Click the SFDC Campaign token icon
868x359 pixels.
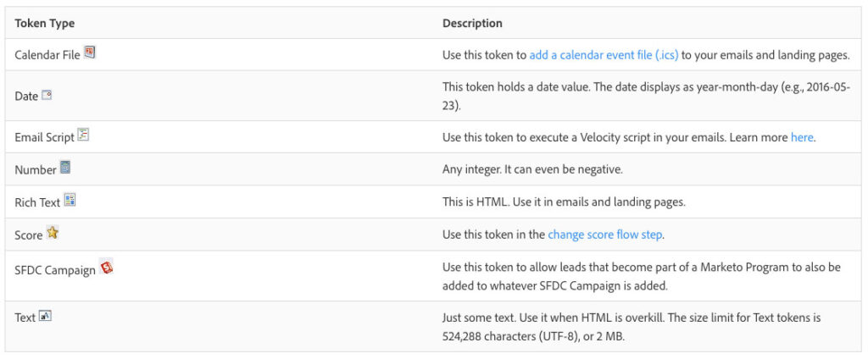coord(107,268)
